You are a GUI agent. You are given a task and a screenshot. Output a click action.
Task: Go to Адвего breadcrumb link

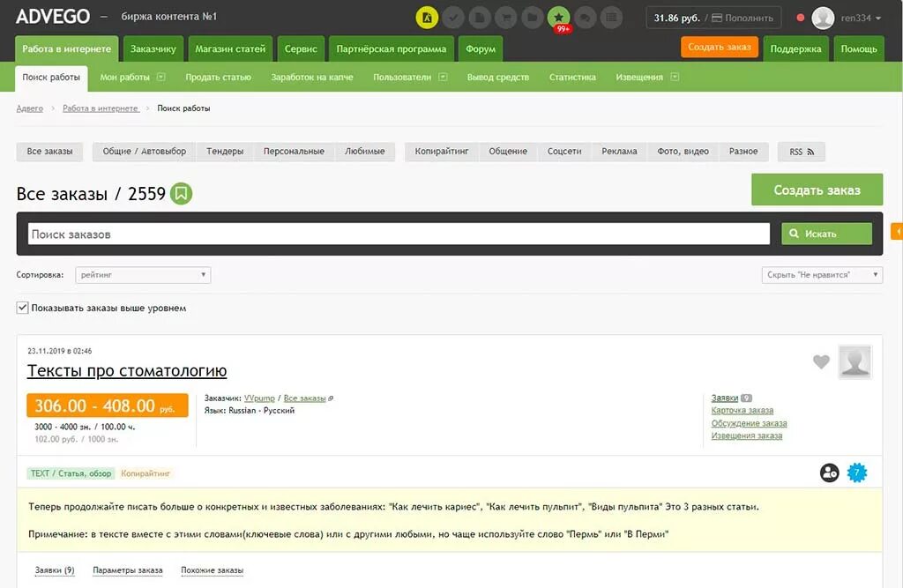coord(30,108)
